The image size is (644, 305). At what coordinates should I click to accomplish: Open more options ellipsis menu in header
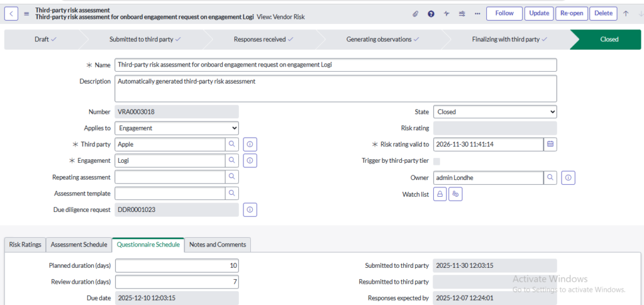coord(477,13)
